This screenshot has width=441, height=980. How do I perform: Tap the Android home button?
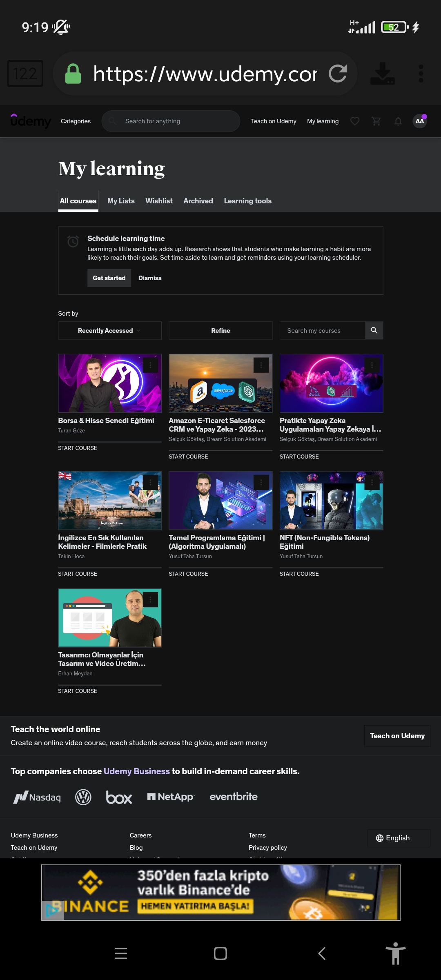pos(220,953)
